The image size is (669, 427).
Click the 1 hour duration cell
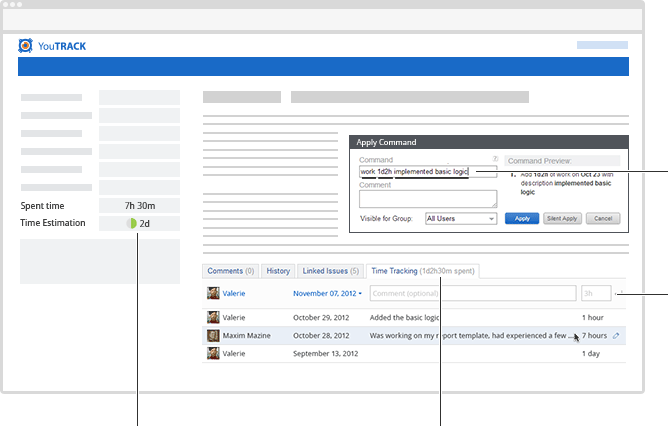coord(593,317)
